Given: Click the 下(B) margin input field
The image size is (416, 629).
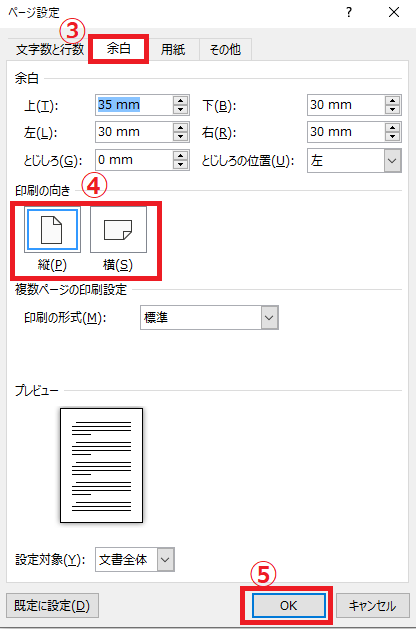Looking at the screenshot, I should coord(346,105).
